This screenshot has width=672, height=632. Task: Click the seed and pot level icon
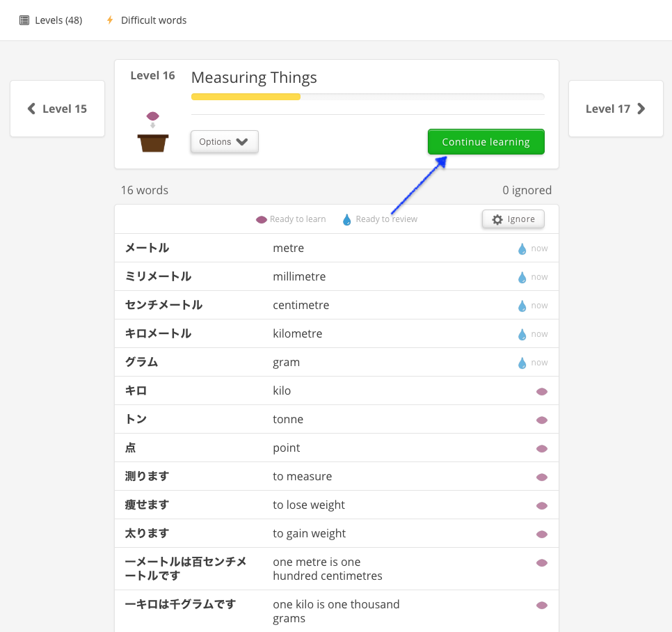[x=152, y=132]
